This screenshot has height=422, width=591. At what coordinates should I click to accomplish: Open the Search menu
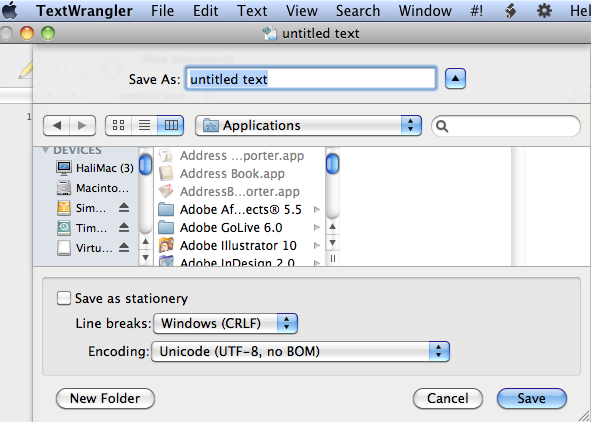tap(358, 11)
